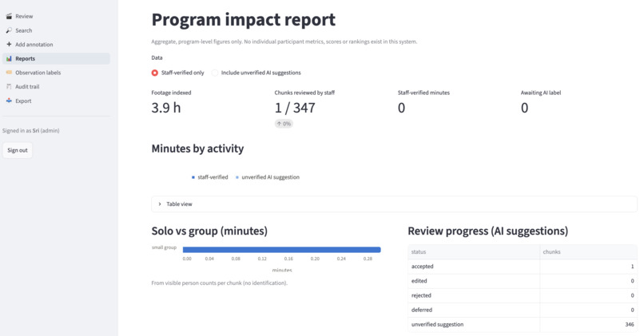The image size is (644, 336).
Task: Click the Signed in as Sri (admin) text
Action: click(31, 130)
